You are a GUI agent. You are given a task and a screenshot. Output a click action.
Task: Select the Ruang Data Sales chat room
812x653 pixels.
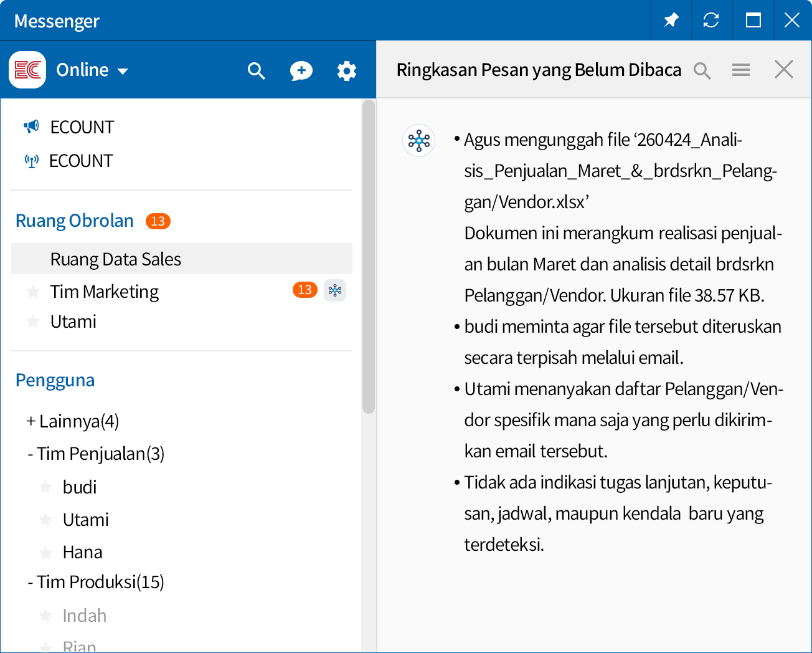(x=182, y=259)
